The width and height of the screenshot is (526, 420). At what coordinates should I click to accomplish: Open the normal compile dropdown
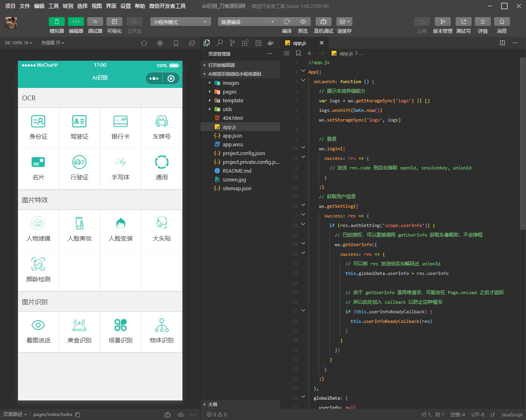coord(248,22)
